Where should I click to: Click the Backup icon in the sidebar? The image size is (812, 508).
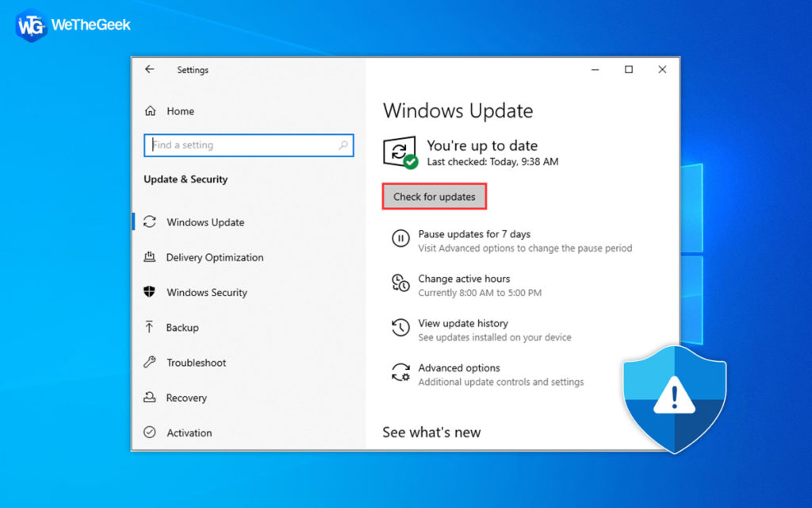pyautogui.click(x=151, y=327)
